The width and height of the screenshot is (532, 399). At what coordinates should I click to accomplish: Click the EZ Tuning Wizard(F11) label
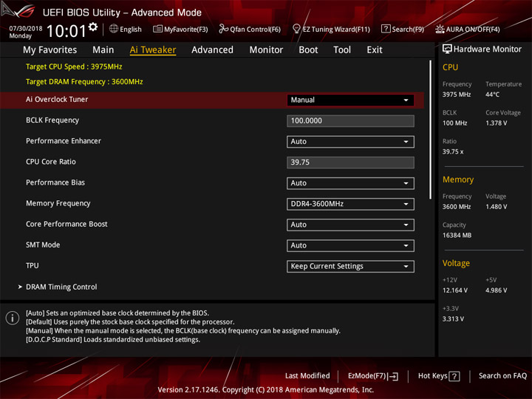coord(336,29)
